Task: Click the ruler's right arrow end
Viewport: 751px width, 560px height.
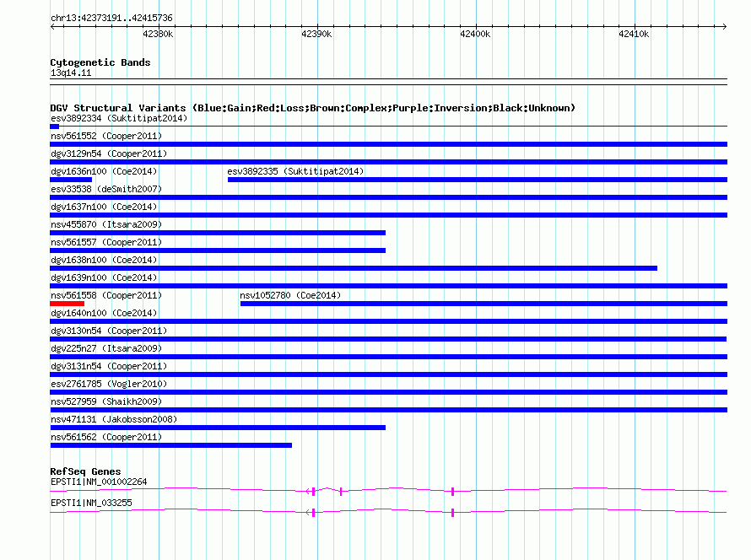Action: pyautogui.click(x=725, y=27)
